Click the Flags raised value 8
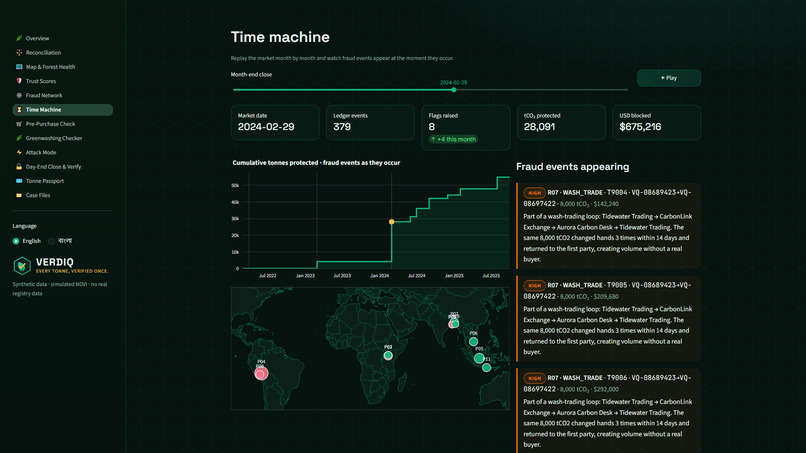The width and height of the screenshot is (806, 453). 432,127
